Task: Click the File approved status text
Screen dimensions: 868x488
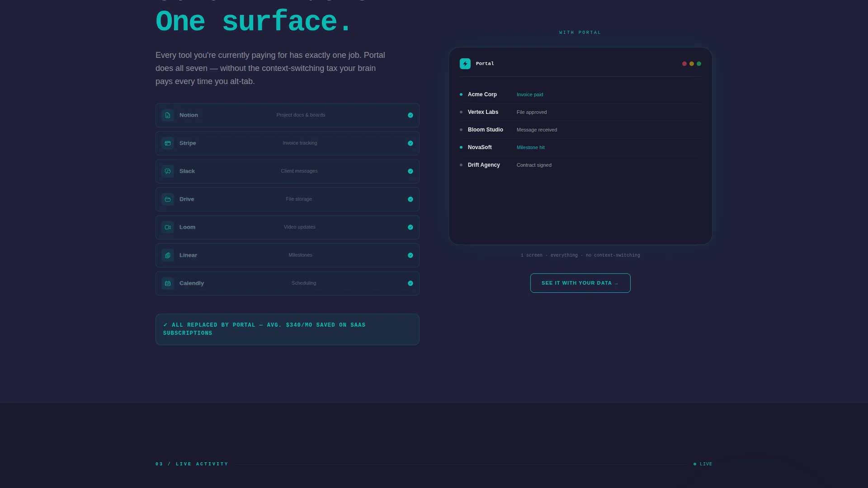Action: click(x=532, y=112)
